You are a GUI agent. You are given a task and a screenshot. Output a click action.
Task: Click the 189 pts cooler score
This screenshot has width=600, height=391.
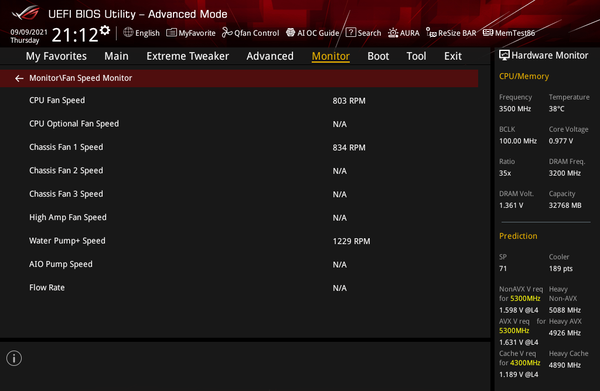pos(561,269)
